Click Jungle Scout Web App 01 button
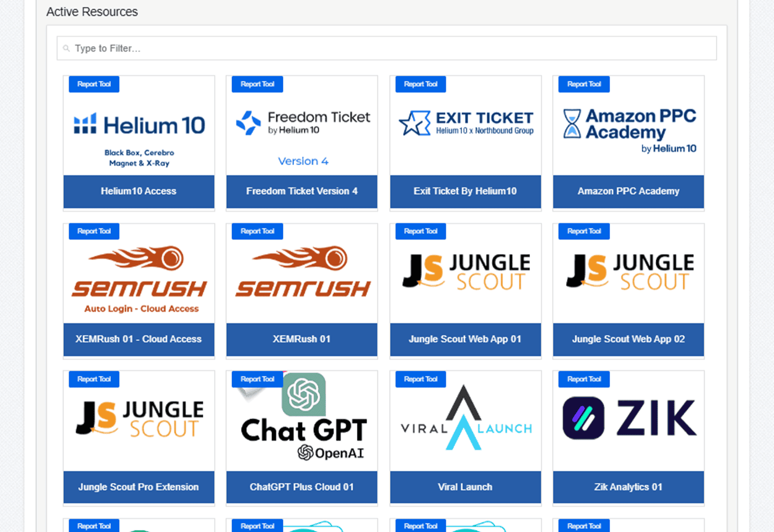This screenshot has height=532, width=774. [x=465, y=340]
